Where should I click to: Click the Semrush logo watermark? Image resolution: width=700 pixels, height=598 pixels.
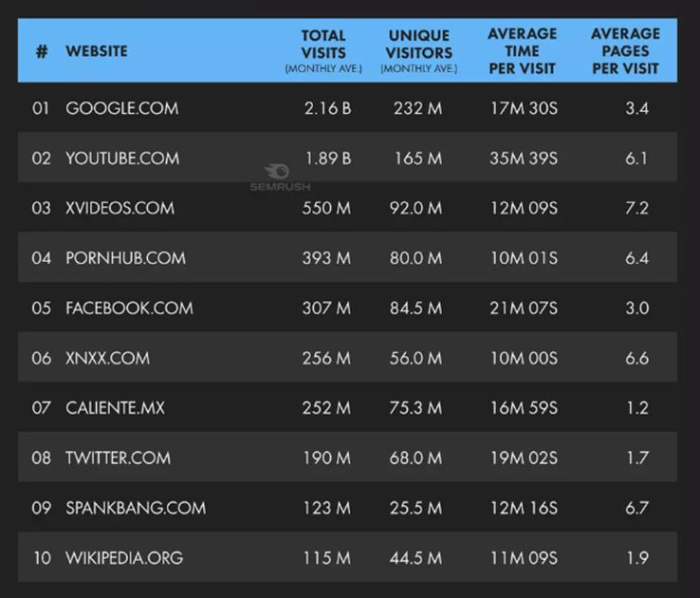pyautogui.click(x=280, y=178)
